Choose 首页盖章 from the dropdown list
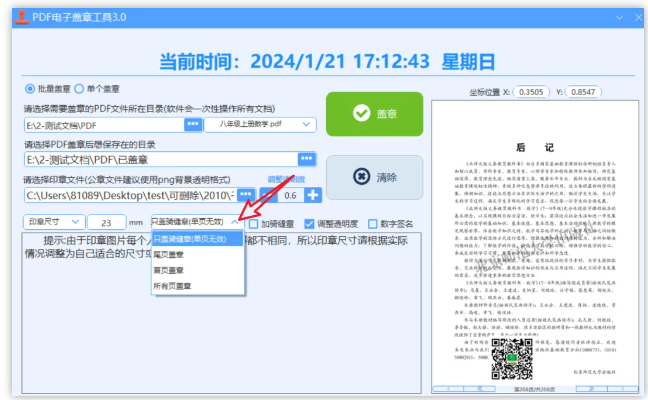Viewport: 648px width, 400px height. point(198,270)
